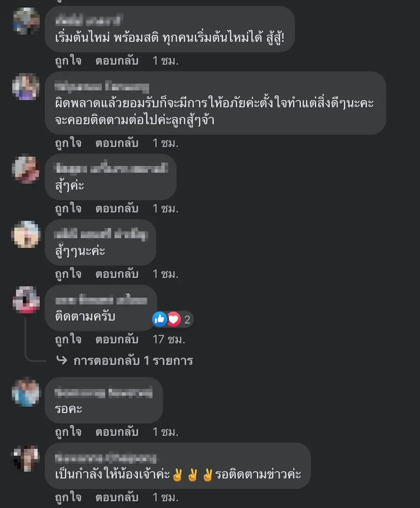Open reaction count 2 on ติดตามครับ
This screenshot has height=508, width=420.
click(x=187, y=320)
